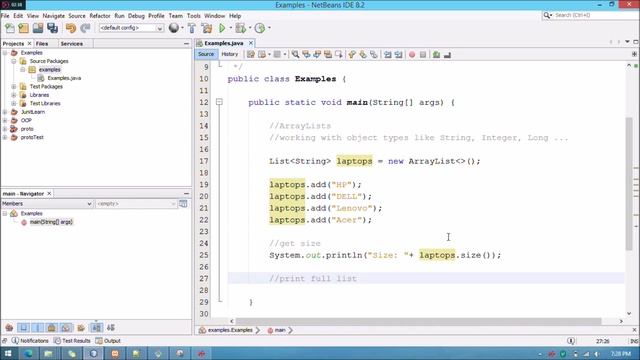Toggle Sort by Source navigator button
Viewport: 640px width, 360px height.
(111, 327)
